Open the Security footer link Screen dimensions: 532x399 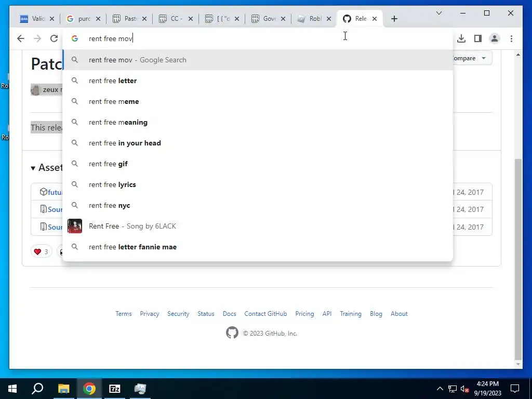point(178,314)
